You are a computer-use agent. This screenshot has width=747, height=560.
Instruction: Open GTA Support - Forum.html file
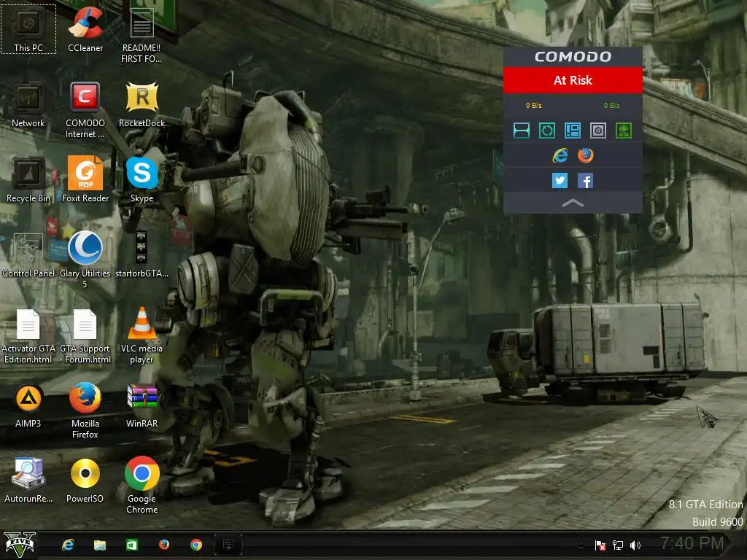click(85, 336)
